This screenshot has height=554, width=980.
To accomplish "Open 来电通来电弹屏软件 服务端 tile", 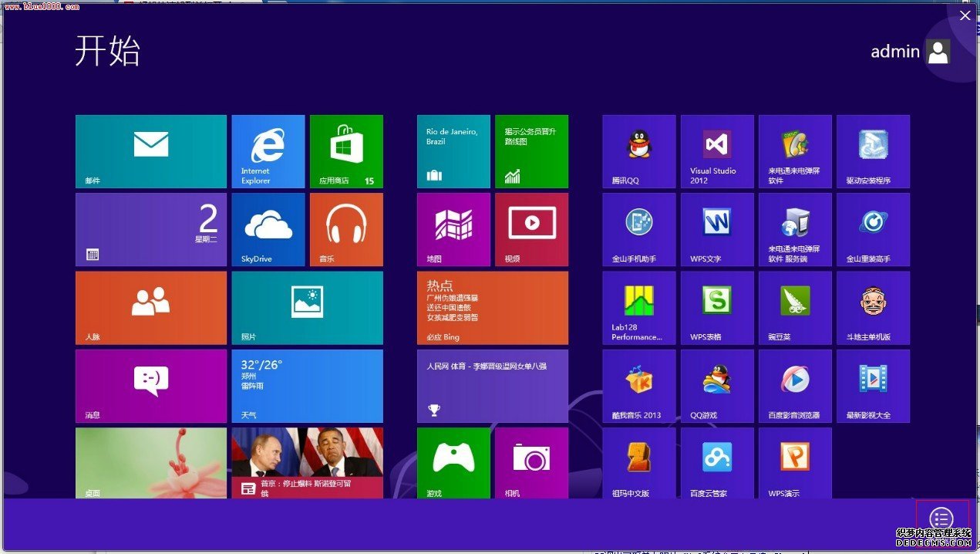I will click(x=795, y=229).
